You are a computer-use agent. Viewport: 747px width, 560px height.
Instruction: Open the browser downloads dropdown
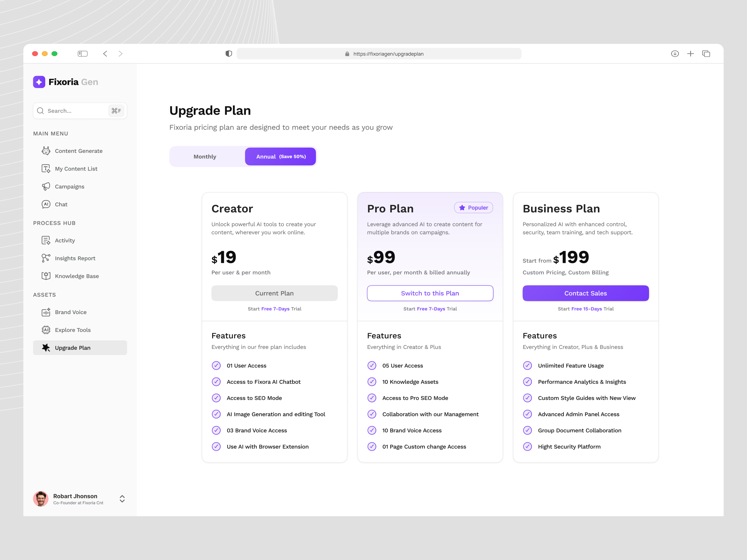pos(675,53)
